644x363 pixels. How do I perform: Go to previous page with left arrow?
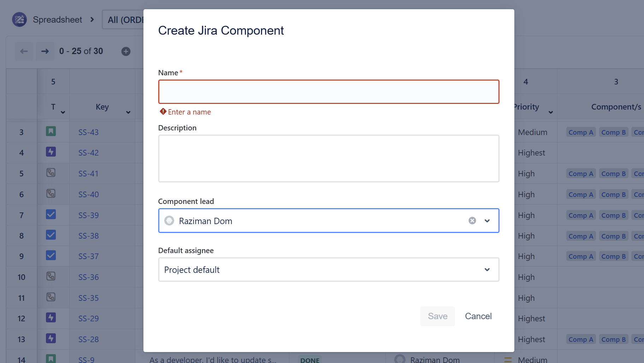pyautogui.click(x=24, y=51)
